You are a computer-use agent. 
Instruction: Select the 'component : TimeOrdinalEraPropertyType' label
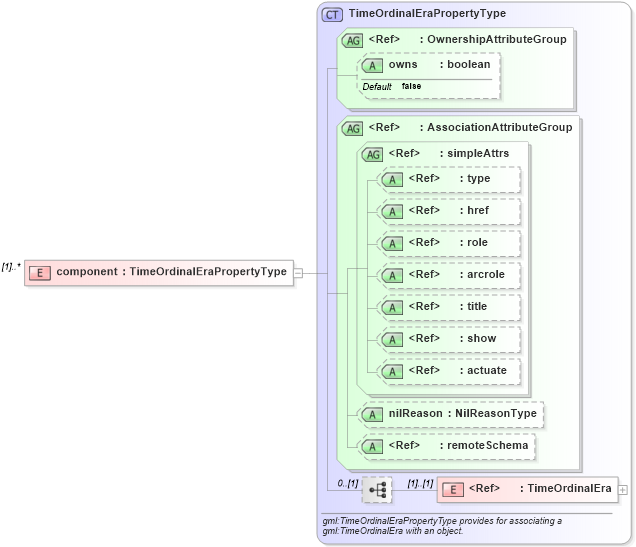point(172,271)
